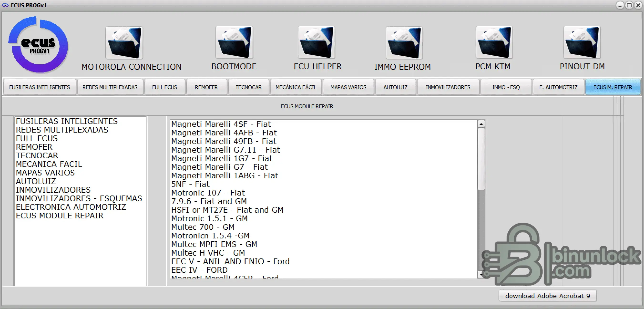Open the MOTOROLA CONNECTION folder icon
Viewport: 644px width, 309px height.
(124, 43)
